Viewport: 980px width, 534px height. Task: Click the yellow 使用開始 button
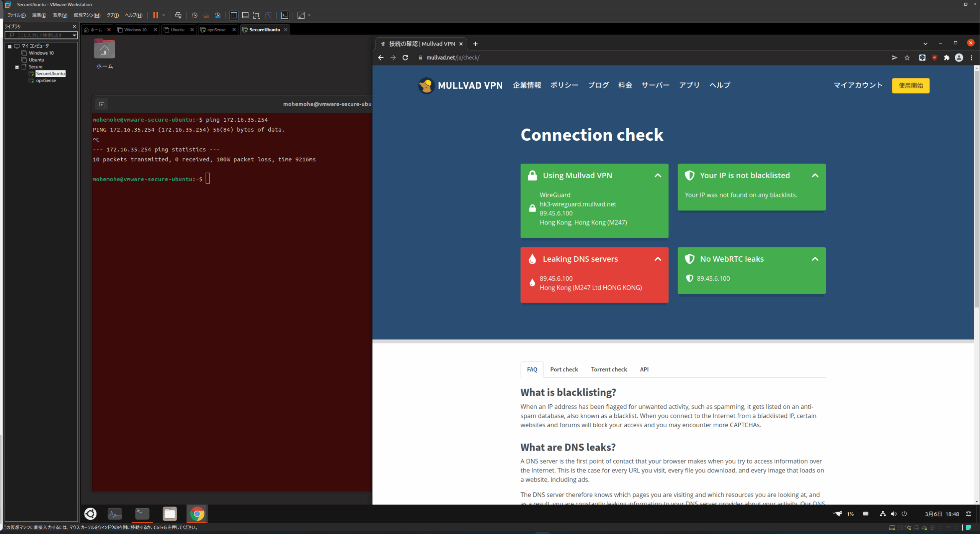[x=911, y=86]
